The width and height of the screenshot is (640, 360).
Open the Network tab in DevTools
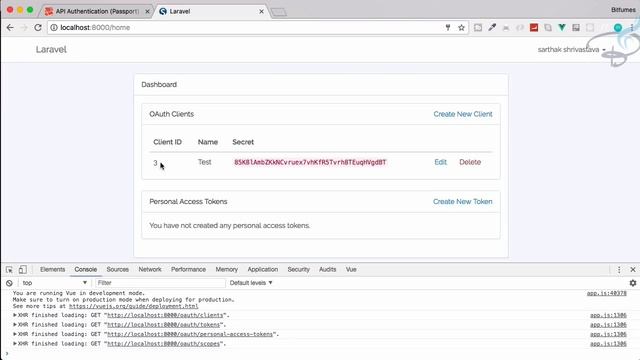[150, 269]
